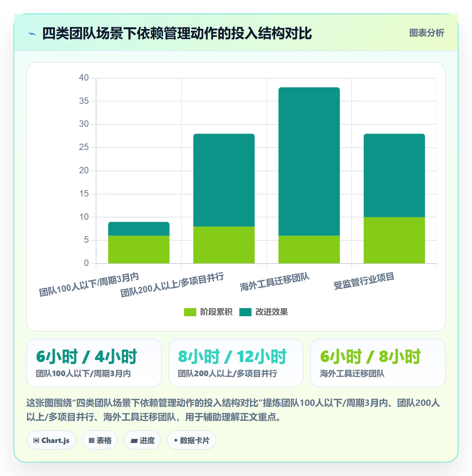Click the caption 团队100人以下/周期3月内 in the first card
The image size is (472, 476).
(83, 374)
